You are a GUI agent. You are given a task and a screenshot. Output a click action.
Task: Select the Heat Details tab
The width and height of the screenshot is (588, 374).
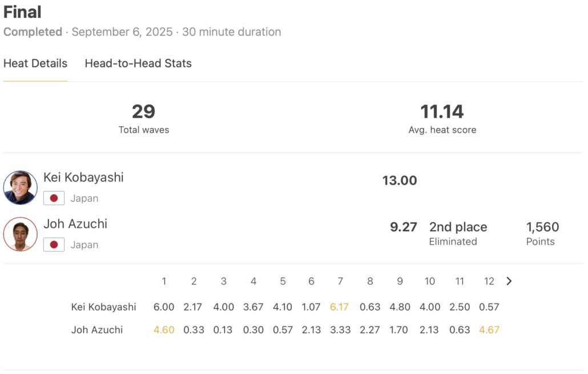pyautogui.click(x=35, y=63)
